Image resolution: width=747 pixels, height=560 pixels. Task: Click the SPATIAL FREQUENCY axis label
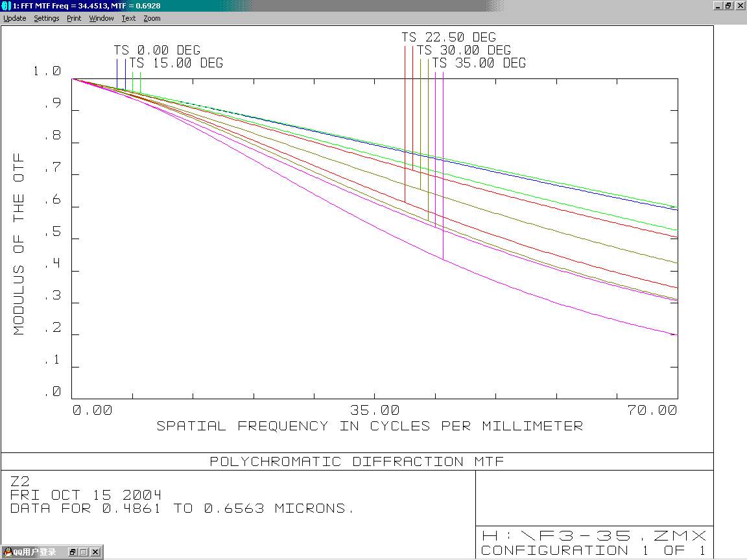370,426
